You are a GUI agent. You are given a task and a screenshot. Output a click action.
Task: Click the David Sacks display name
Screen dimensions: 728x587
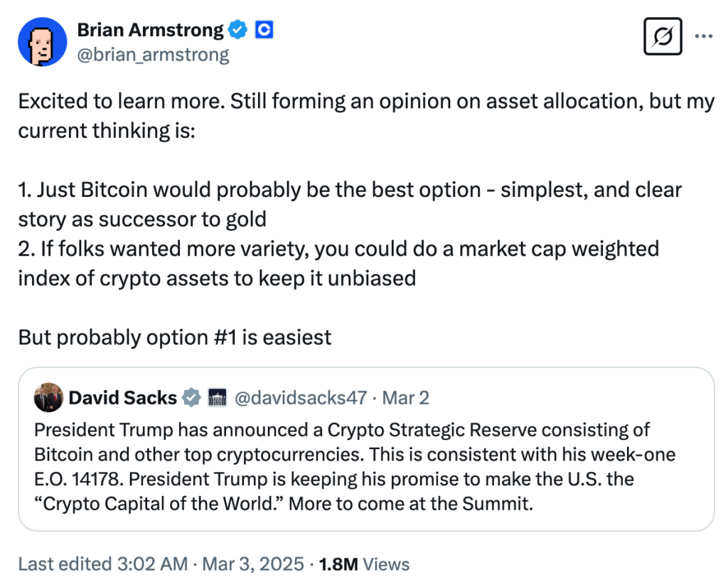(122, 398)
